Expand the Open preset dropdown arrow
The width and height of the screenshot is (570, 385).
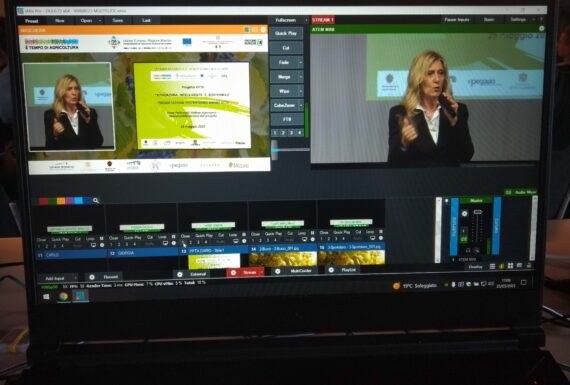tap(100, 21)
